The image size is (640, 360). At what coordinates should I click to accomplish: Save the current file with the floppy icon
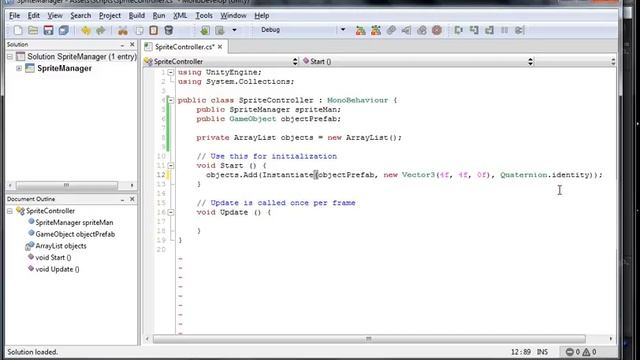coord(48,30)
